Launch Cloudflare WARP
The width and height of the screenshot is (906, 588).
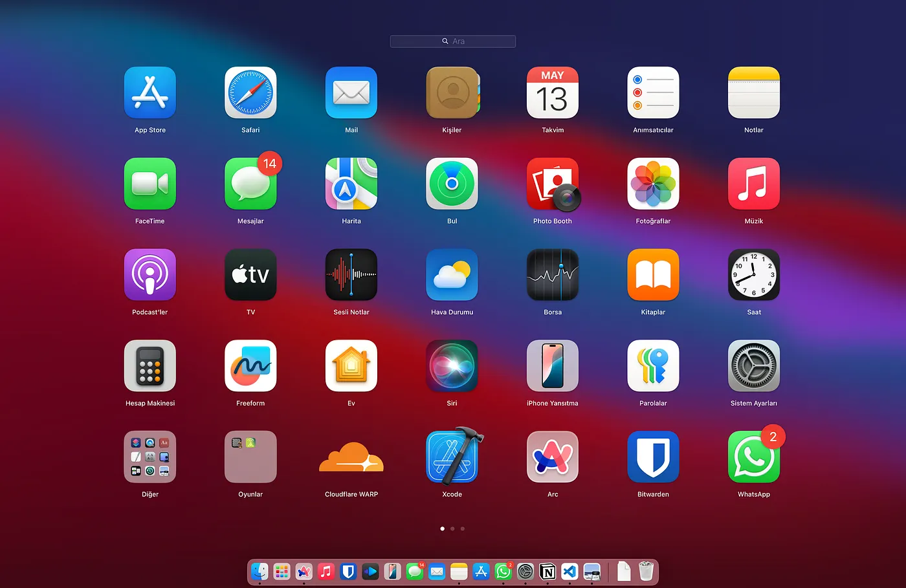point(351,457)
